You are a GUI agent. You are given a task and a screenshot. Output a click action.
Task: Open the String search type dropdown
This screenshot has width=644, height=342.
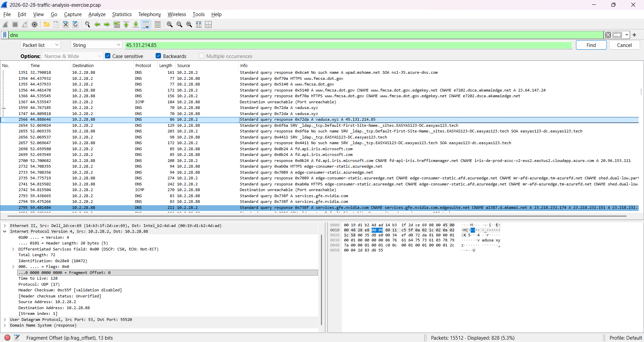click(x=96, y=45)
